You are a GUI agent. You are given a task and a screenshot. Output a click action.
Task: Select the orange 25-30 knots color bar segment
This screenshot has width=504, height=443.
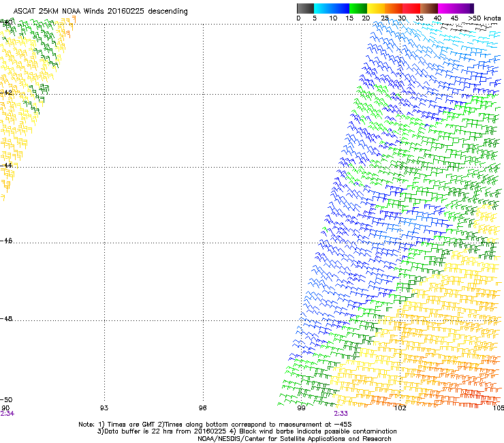[x=394, y=8]
